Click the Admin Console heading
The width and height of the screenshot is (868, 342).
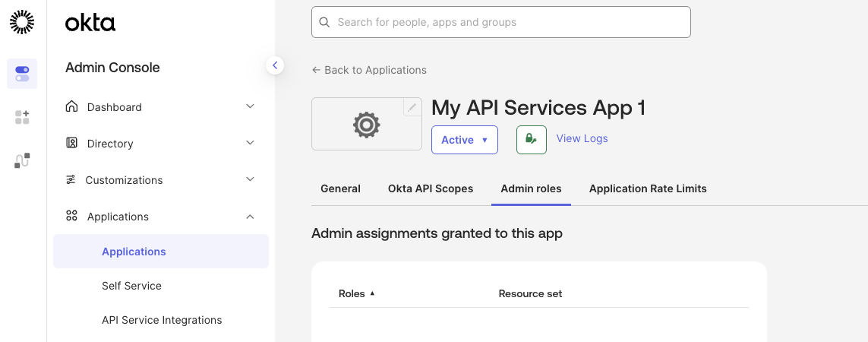112,68
